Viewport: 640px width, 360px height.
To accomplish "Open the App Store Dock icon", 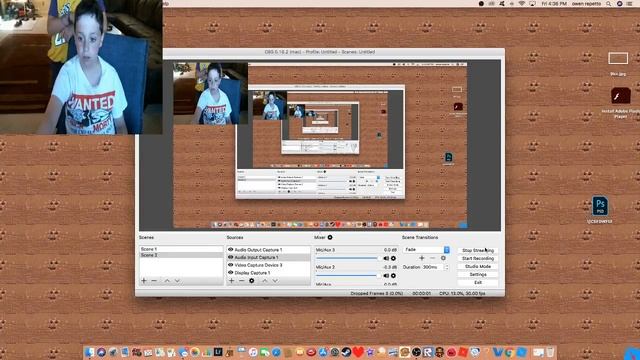I will [323, 352].
